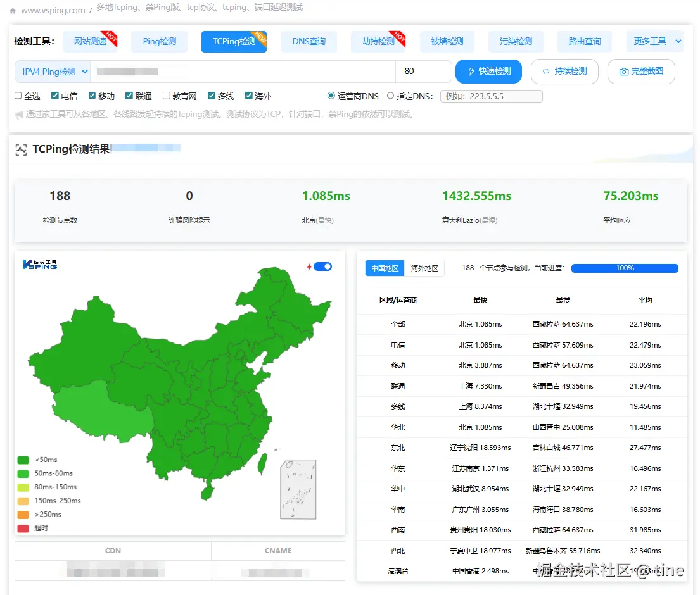This screenshot has width=700, height=595.
Task: Uncheck the 移动 checkbox
Action: (x=92, y=96)
